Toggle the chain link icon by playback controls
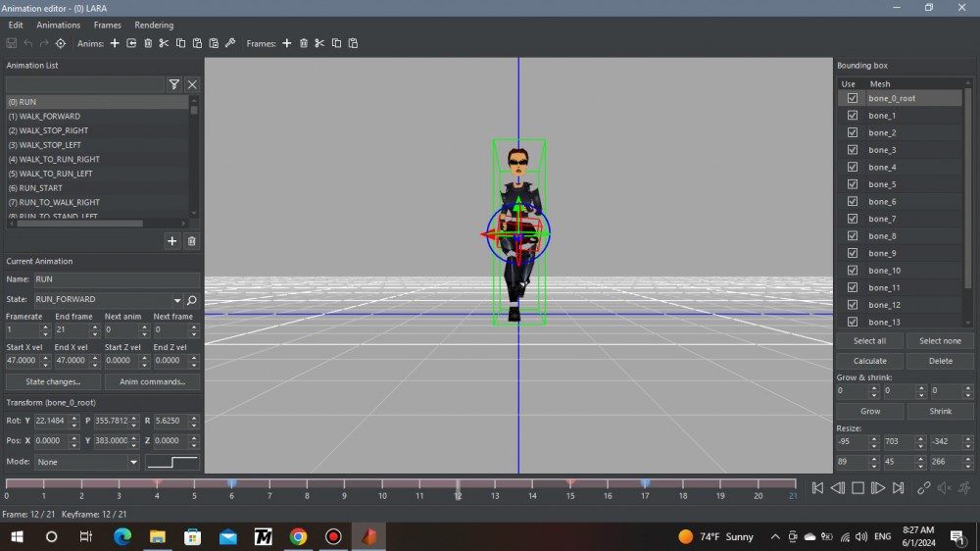The image size is (980, 551). pos(924,488)
